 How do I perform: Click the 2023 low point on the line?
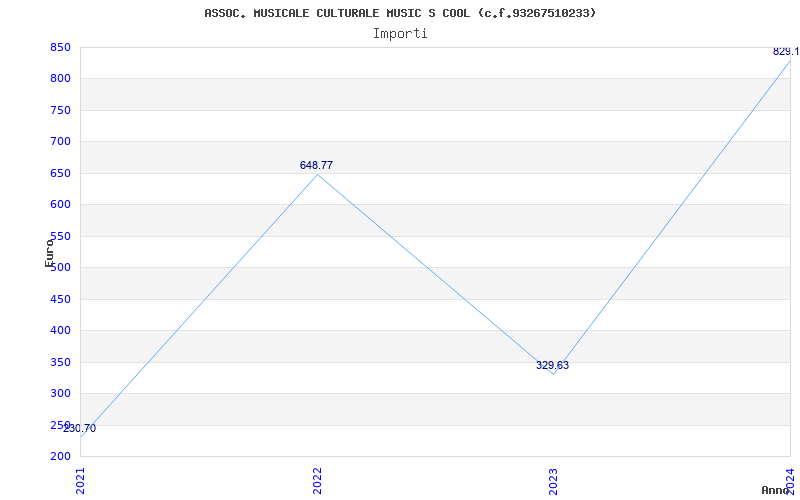pos(554,374)
